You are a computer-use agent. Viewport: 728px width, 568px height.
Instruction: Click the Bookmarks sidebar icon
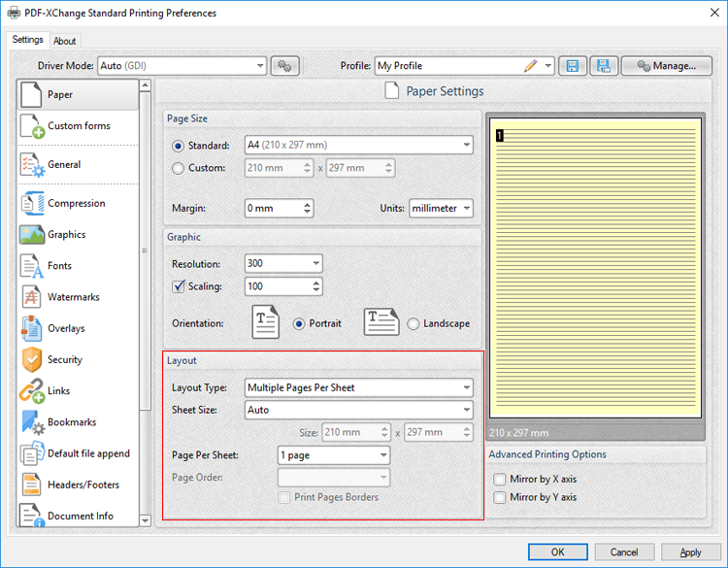(x=32, y=422)
